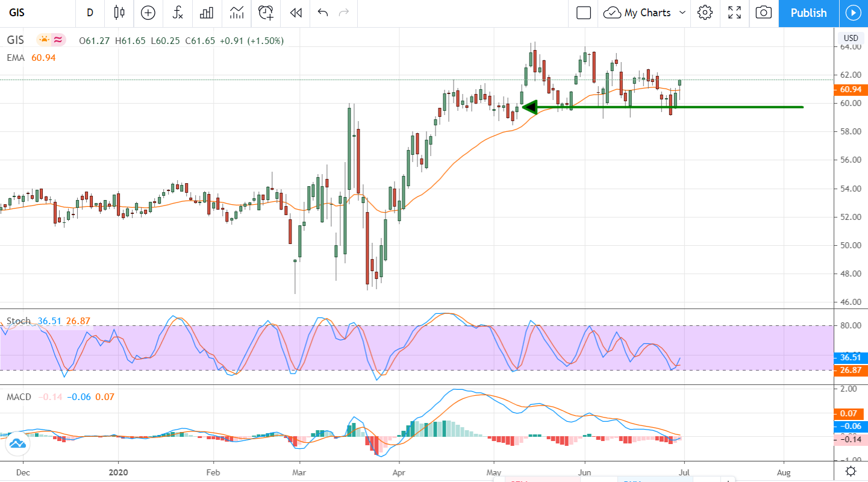Open the select layout square button
The width and height of the screenshot is (868, 482).
click(x=583, y=13)
